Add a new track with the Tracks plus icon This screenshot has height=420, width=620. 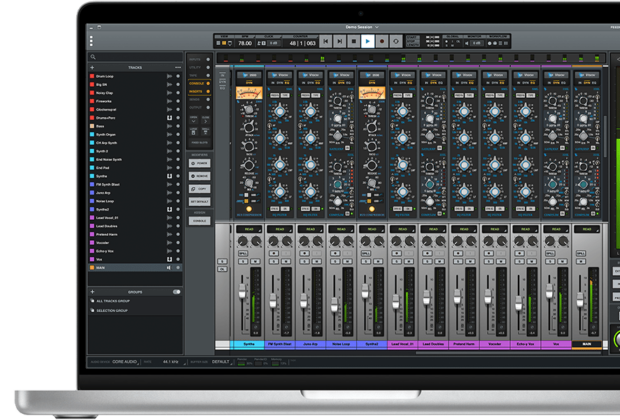(92, 68)
